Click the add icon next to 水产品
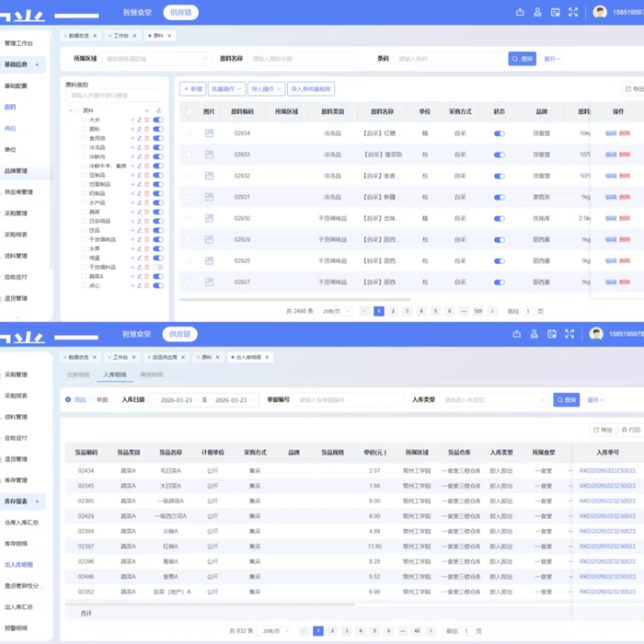The height and width of the screenshot is (644, 644). point(132,202)
